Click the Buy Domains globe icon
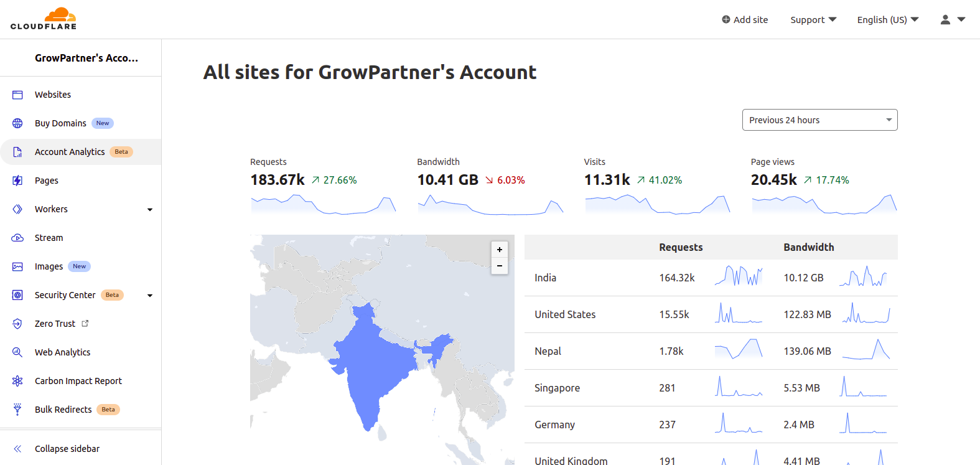This screenshot has height=465, width=980. pyautogui.click(x=17, y=123)
